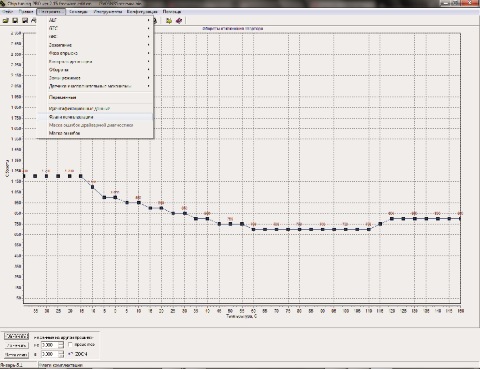Decrease the upper value with spinner down arrow
480x369 pixels.
click(61, 347)
